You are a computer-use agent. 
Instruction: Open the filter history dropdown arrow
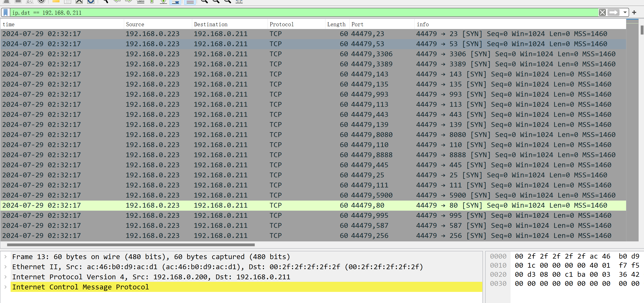[625, 12]
